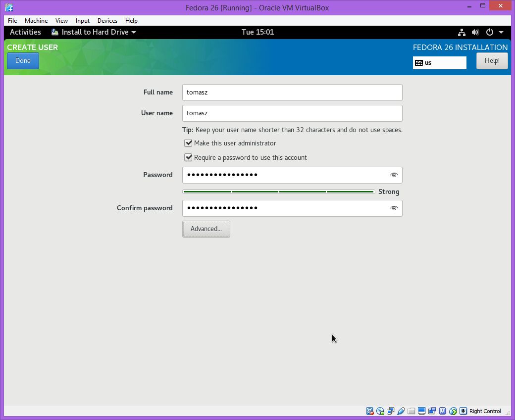Open the system menu dropdown arrow

click(501, 32)
